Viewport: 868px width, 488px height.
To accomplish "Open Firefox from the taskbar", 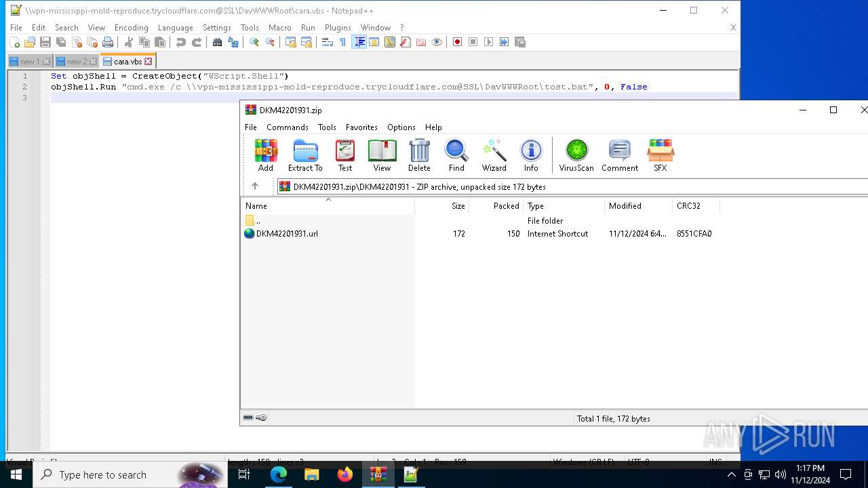I will [x=345, y=474].
